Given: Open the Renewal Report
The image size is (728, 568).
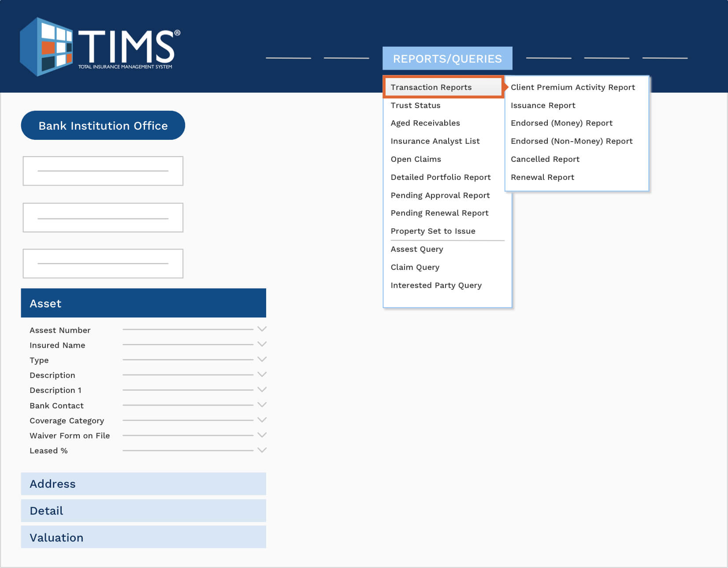Looking at the screenshot, I should click(x=542, y=177).
